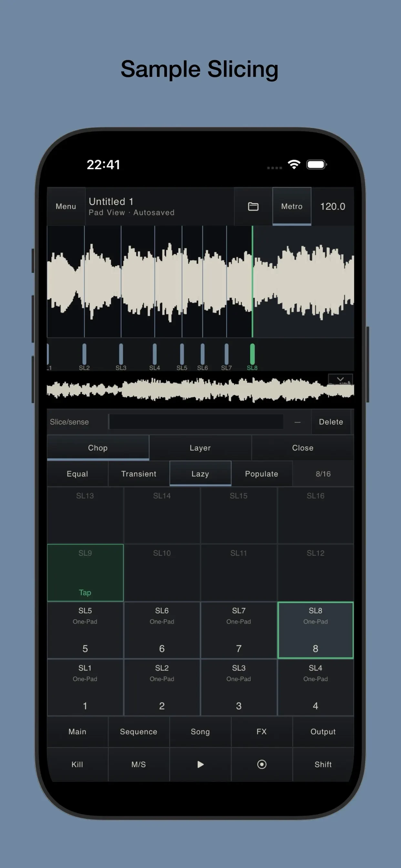Tap empty pad SL16
Image resolution: width=401 pixels, height=868 pixels.
coord(315,515)
